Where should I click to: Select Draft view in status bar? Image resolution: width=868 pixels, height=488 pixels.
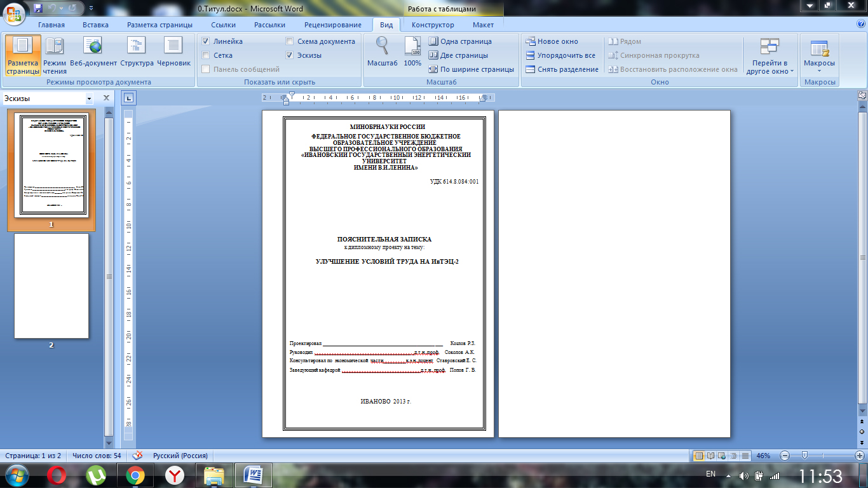(745, 456)
